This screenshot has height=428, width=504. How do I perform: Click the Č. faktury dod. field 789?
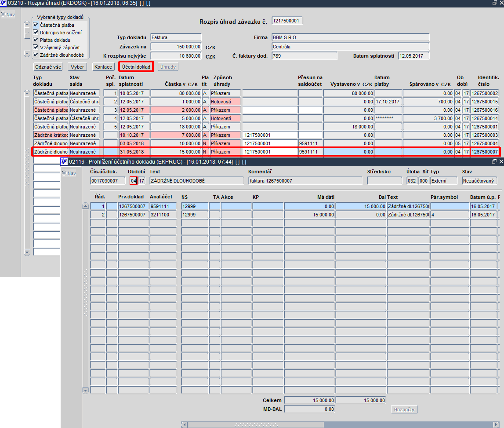[x=305, y=56]
